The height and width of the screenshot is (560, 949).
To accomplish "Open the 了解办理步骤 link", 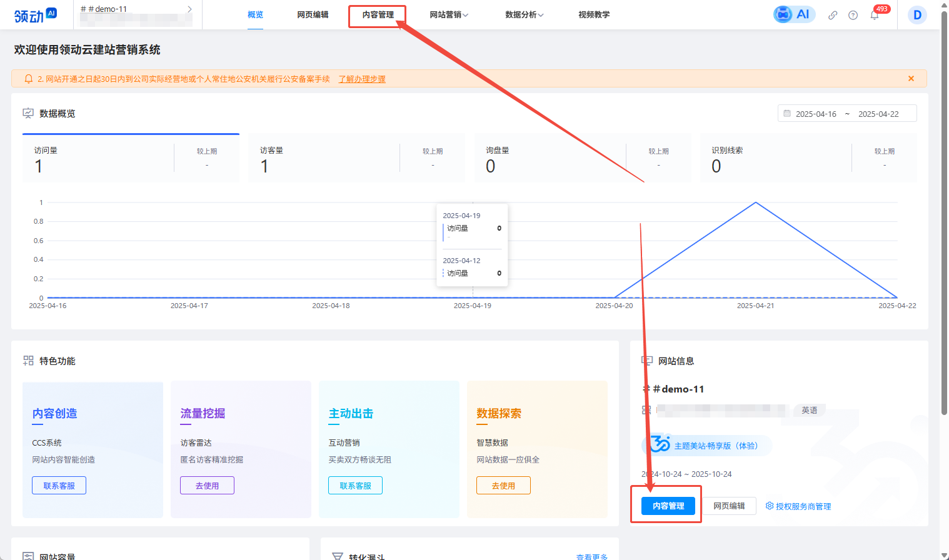I will tap(362, 79).
